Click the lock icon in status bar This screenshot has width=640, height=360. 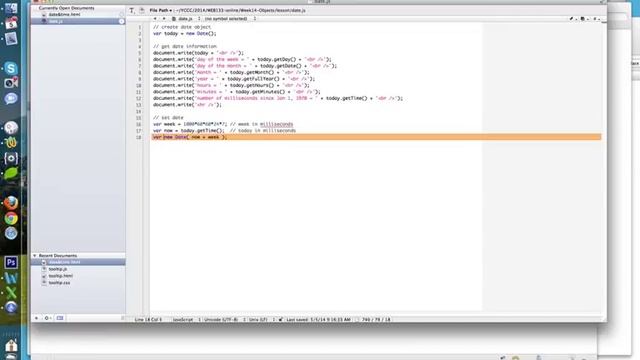pyautogui.click(x=280, y=320)
